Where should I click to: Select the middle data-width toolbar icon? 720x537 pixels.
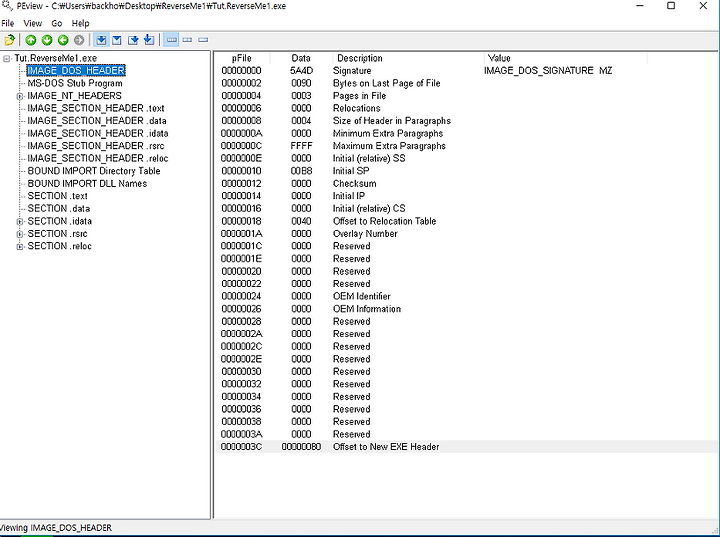coord(187,40)
